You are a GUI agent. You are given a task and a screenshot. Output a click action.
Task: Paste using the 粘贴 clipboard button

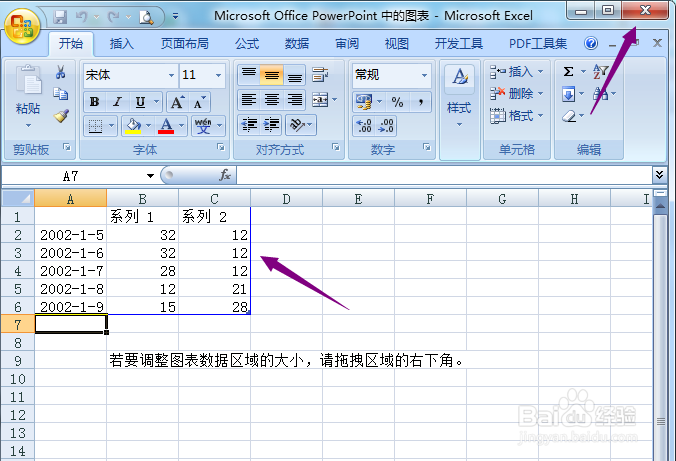(28, 97)
